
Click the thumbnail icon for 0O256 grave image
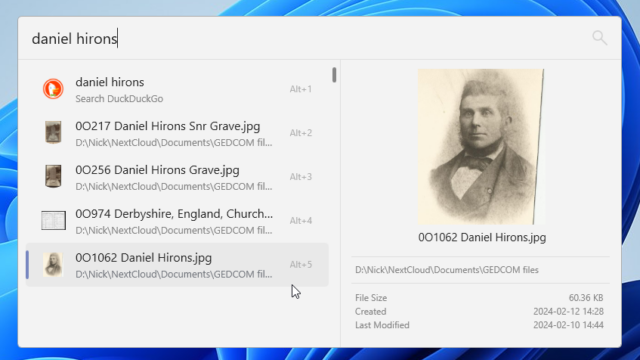[x=53, y=176]
